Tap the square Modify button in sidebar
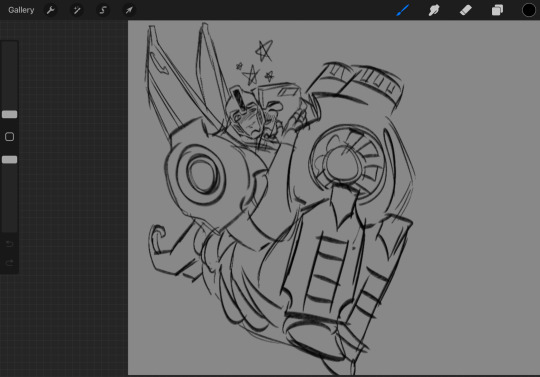 coord(9,137)
